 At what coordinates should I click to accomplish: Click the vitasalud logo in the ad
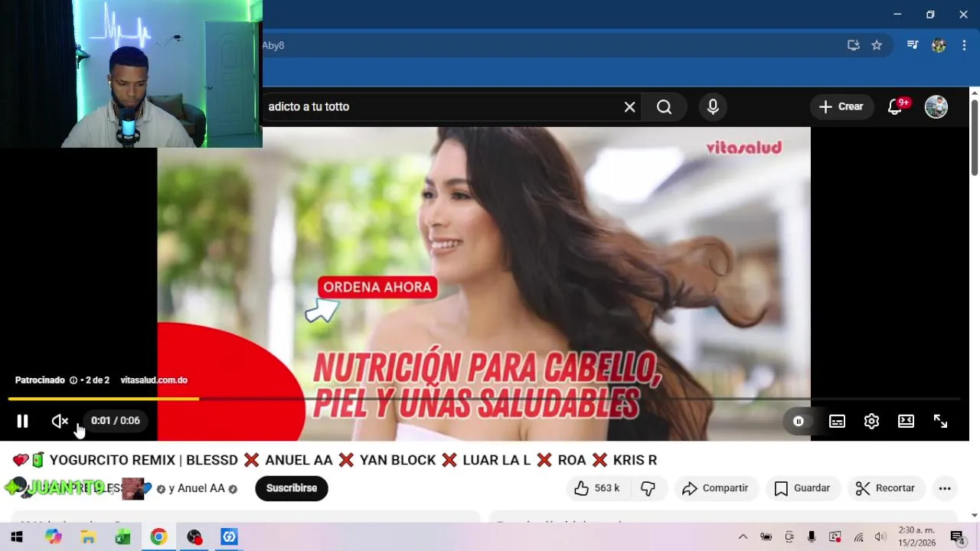click(743, 148)
